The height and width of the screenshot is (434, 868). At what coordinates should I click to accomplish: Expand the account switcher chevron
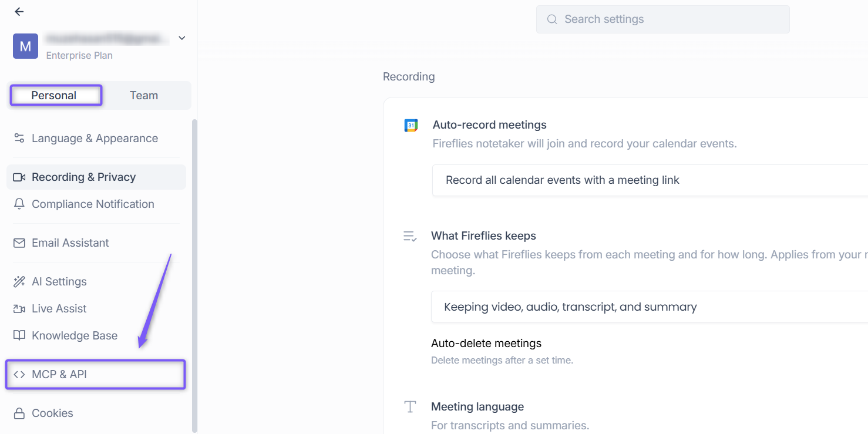pos(182,38)
